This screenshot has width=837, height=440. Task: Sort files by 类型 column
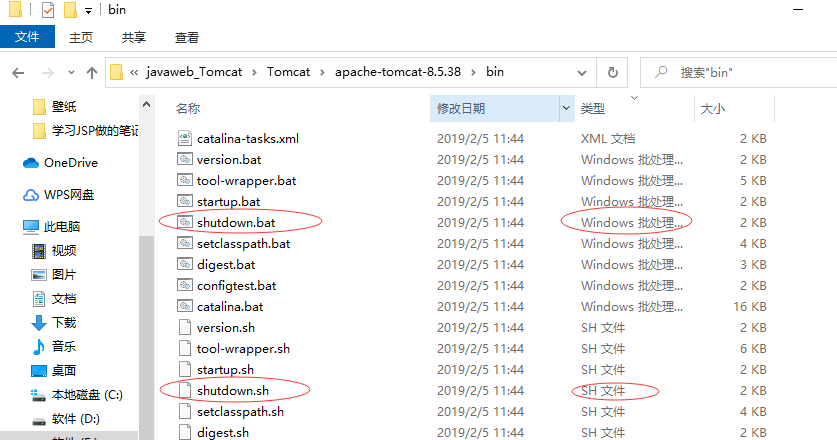point(593,108)
